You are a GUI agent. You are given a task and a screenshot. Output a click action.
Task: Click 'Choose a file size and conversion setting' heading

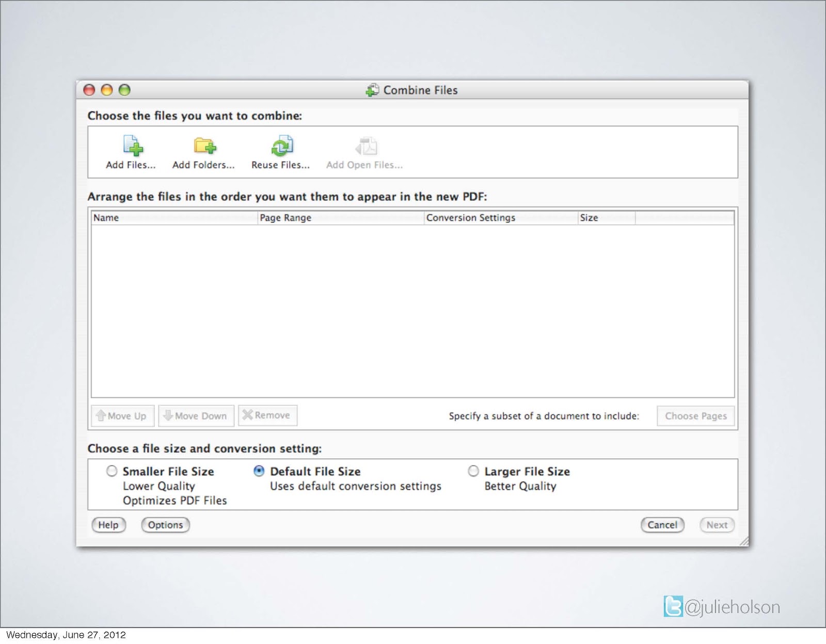tap(204, 448)
